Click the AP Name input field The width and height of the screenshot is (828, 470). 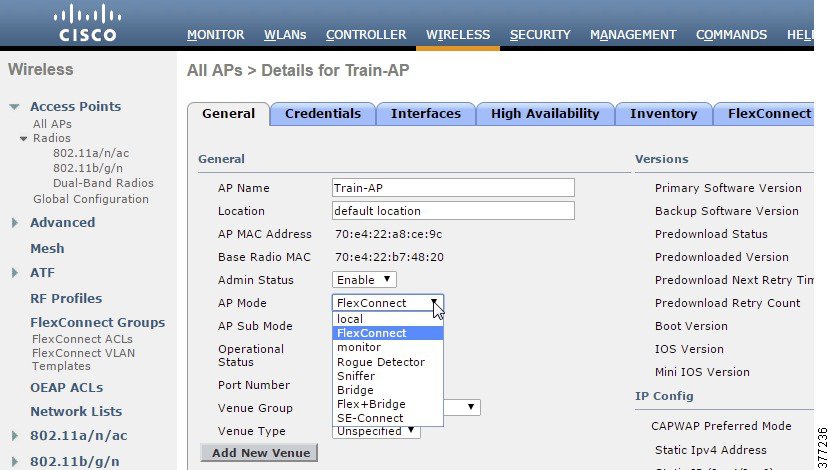pos(453,188)
